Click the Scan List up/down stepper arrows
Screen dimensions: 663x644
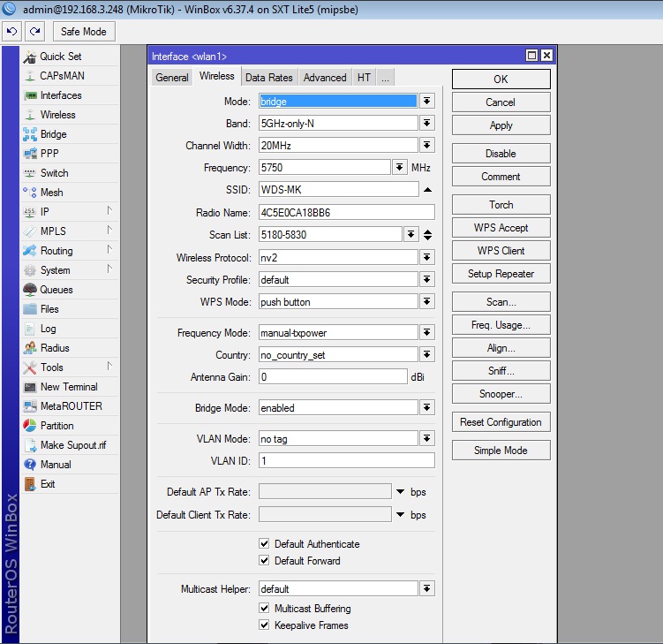(x=427, y=235)
